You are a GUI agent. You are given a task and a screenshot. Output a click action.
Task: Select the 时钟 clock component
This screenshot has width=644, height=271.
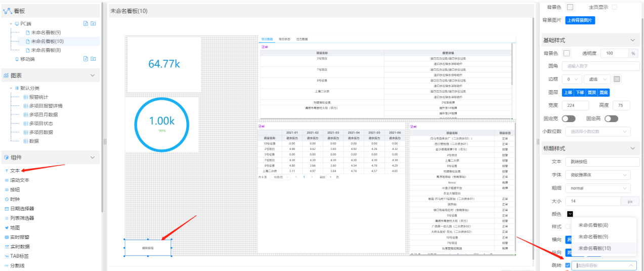coord(15,199)
